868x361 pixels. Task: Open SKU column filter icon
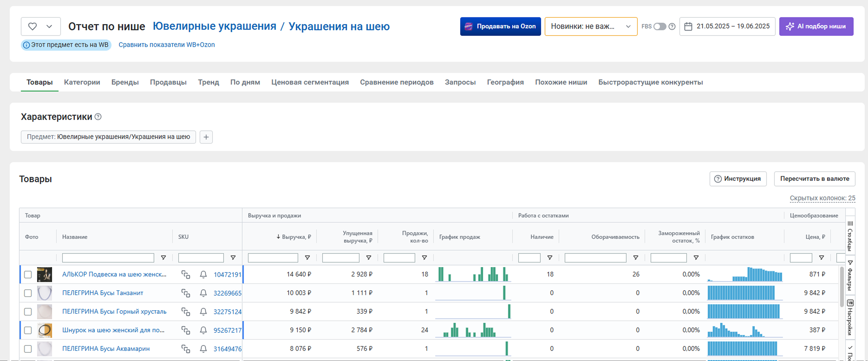[233, 258]
